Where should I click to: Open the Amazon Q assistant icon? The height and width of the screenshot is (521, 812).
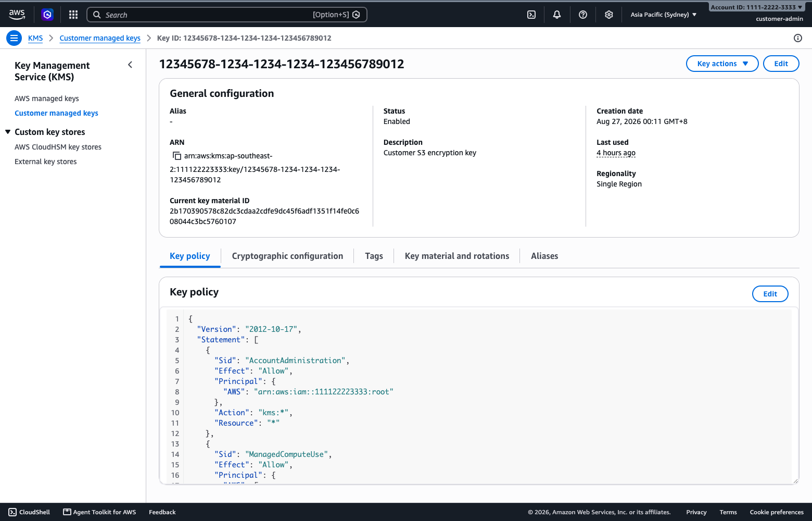pos(47,15)
